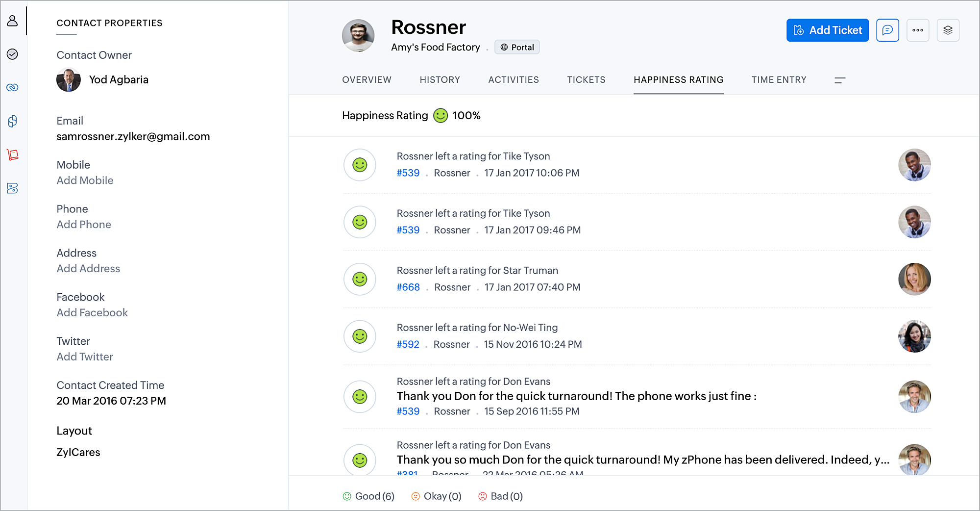Open the checkmark circle sidebar icon
Viewport: 980px width, 511px height.
click(x=12, y=54)
